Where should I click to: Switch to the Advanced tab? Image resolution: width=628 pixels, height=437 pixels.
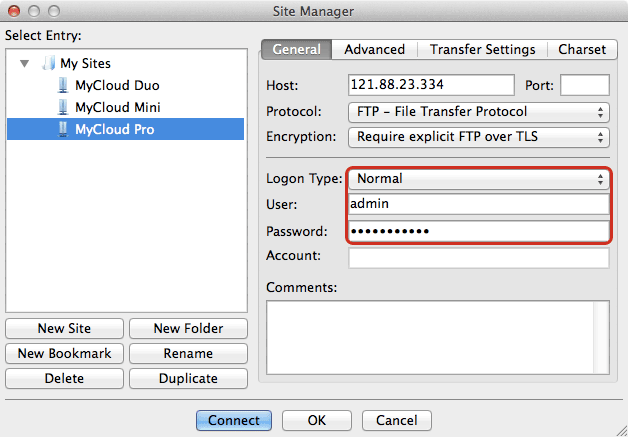[x=374, y=49]
